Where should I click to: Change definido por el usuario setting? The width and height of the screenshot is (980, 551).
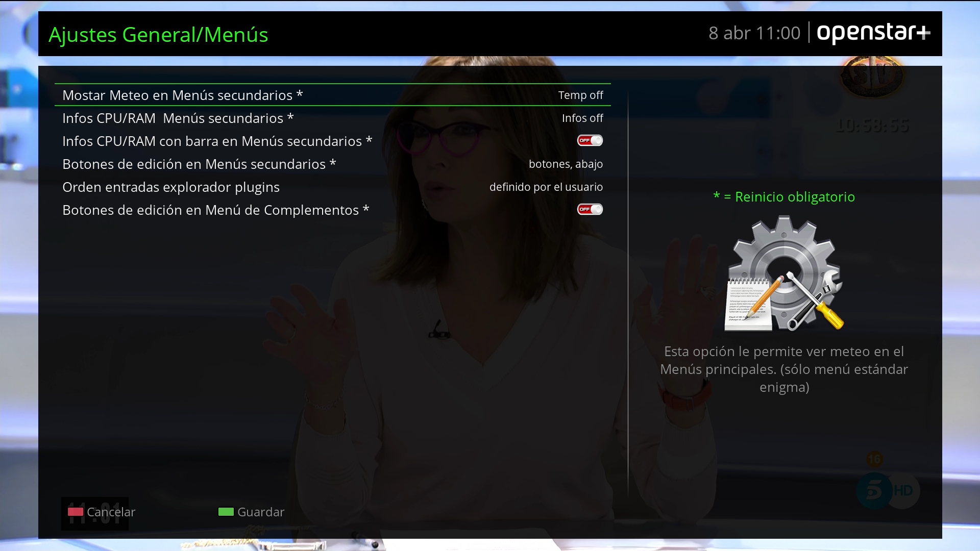click(x=546, y=187)
